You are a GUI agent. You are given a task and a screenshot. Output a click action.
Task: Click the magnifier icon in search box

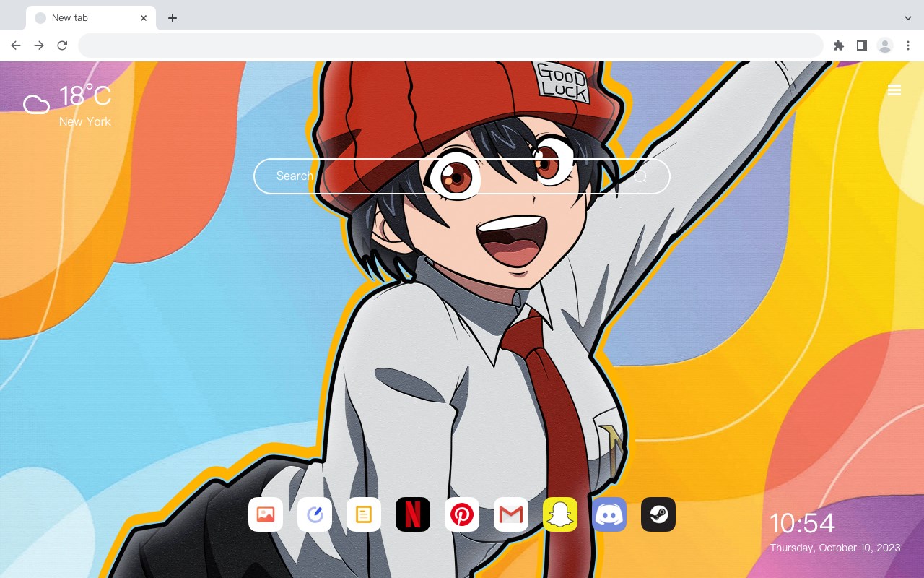coord(640,176)
